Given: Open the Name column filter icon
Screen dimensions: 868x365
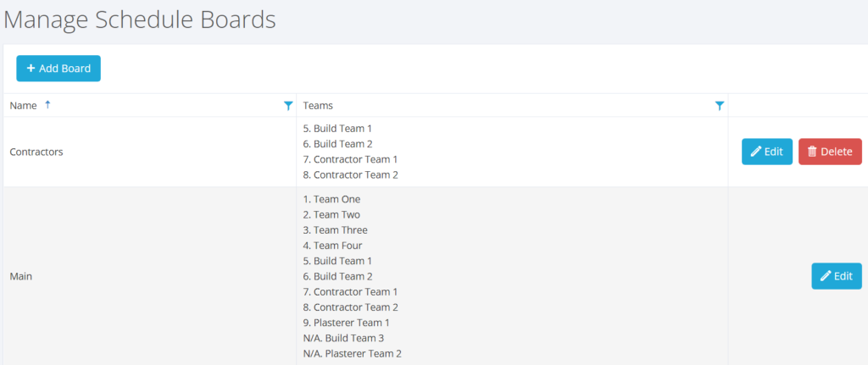Looking at the screenshot, I should pyautogui.click(x=288, y=106).
